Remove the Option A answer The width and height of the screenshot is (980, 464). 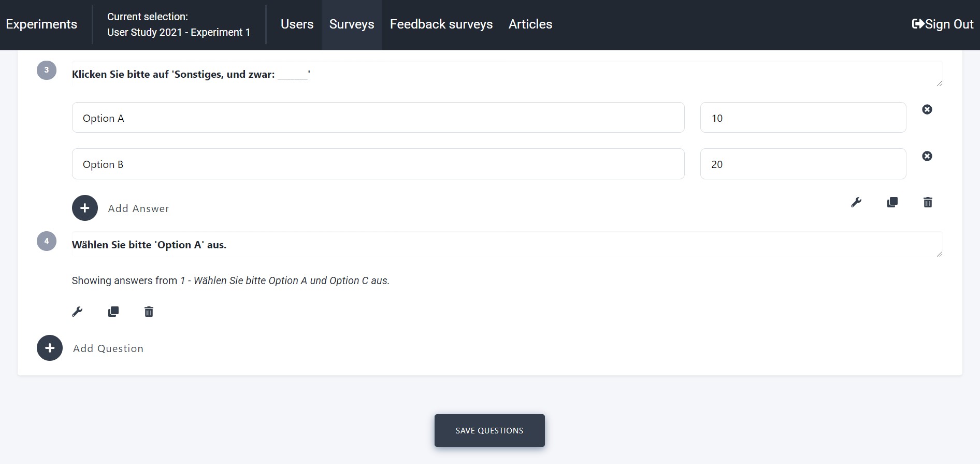pyautogui.click(x=927, y=109)
